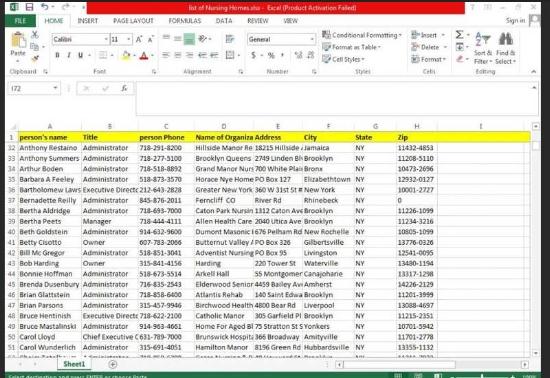Apply the yellow Fill Color bucket
The height and width of the screenshot is (378, 550).
pyautogui.click(x=126, y=55)
